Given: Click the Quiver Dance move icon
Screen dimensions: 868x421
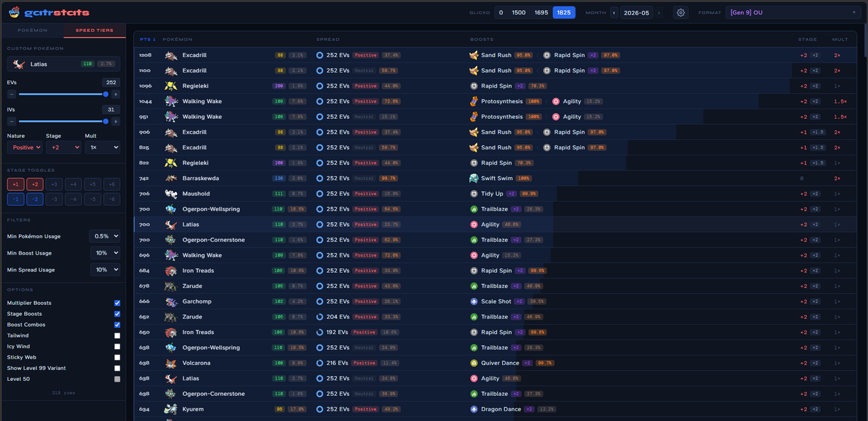Looking at the screenshot, I should click(474, 363).
